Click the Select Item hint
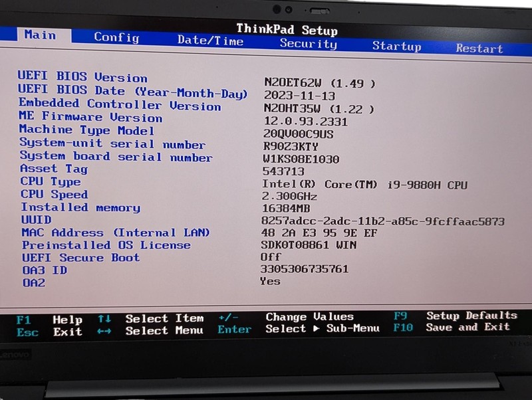The image size is (532, 400). [x=164, y=318]
